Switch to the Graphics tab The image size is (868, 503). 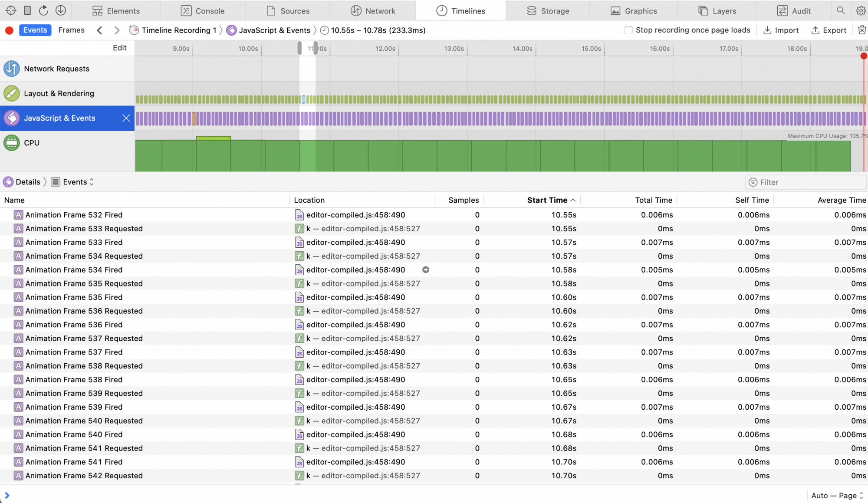[634, 10]
